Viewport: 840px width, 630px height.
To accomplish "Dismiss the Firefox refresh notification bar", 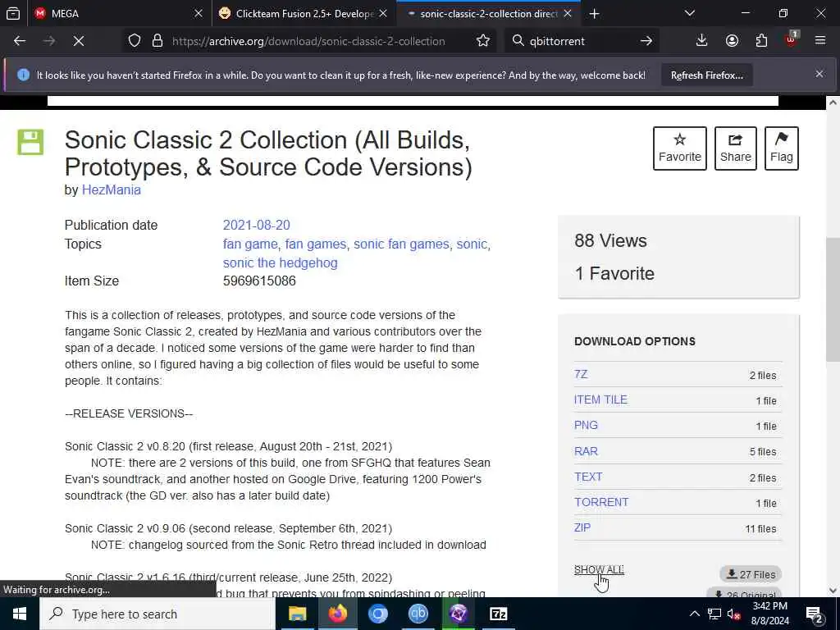I will [x=819, y=75].
